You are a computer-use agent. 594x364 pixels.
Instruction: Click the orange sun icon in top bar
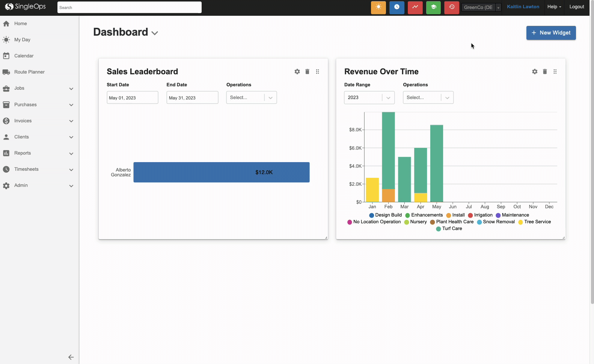tap(378, 7)
